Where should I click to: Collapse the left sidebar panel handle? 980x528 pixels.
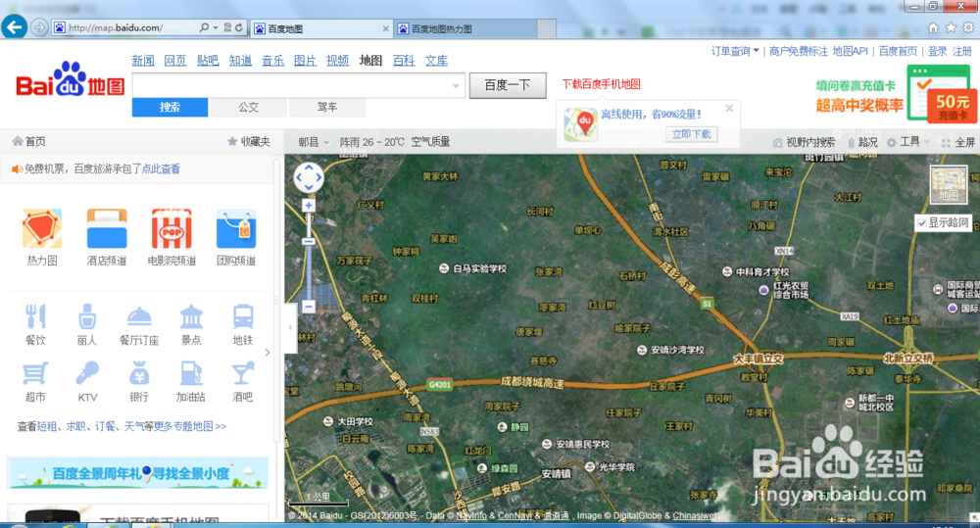pyautogui.click(x=290, y=327)
